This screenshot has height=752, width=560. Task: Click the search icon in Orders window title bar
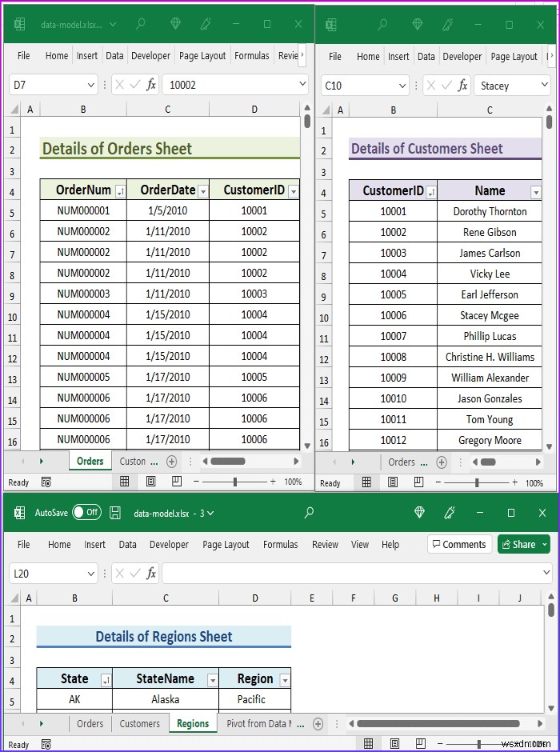[x=141, y=23]
